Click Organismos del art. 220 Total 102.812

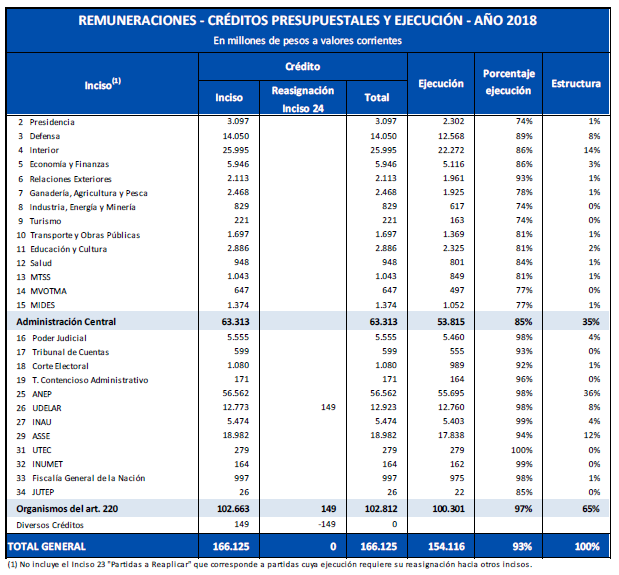381,509
